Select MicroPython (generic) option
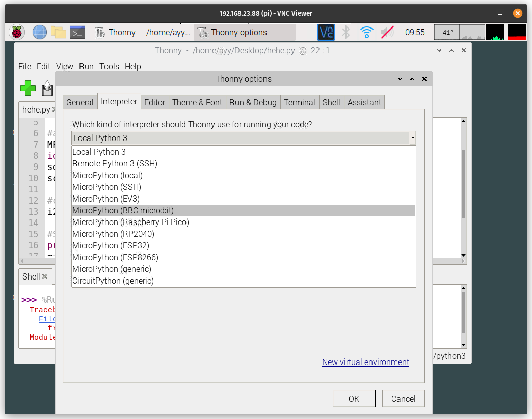 click(x=244, y=269)
